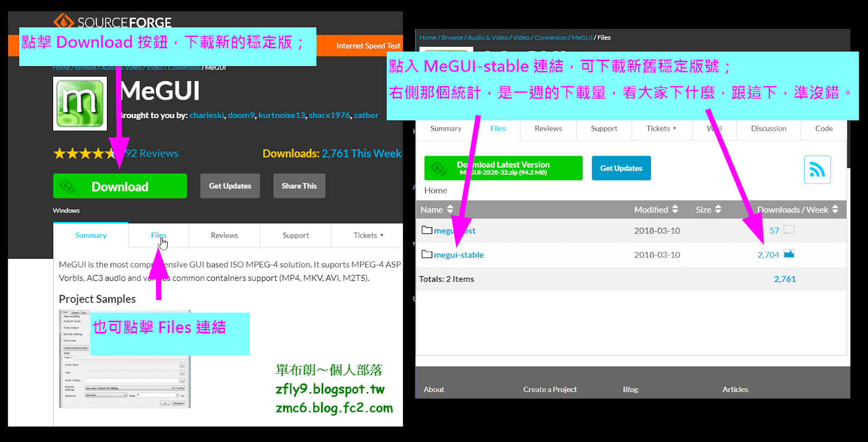868x442 pixels.
Task: Open Create a Project footer link
Action: (550, 389)
